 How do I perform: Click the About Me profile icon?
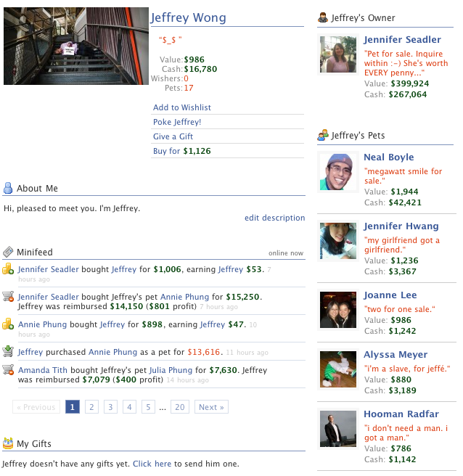[8, 188]
